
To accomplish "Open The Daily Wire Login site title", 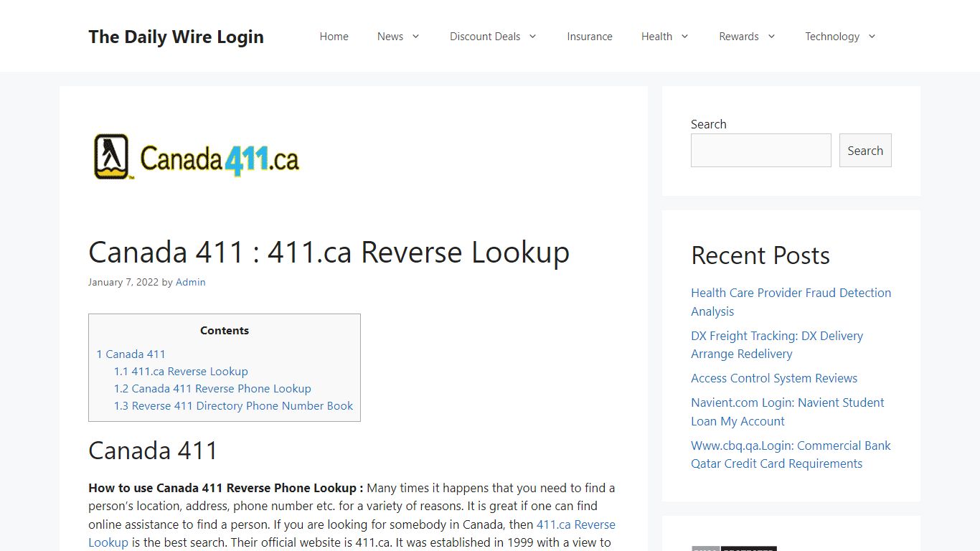I will [176, 37].
